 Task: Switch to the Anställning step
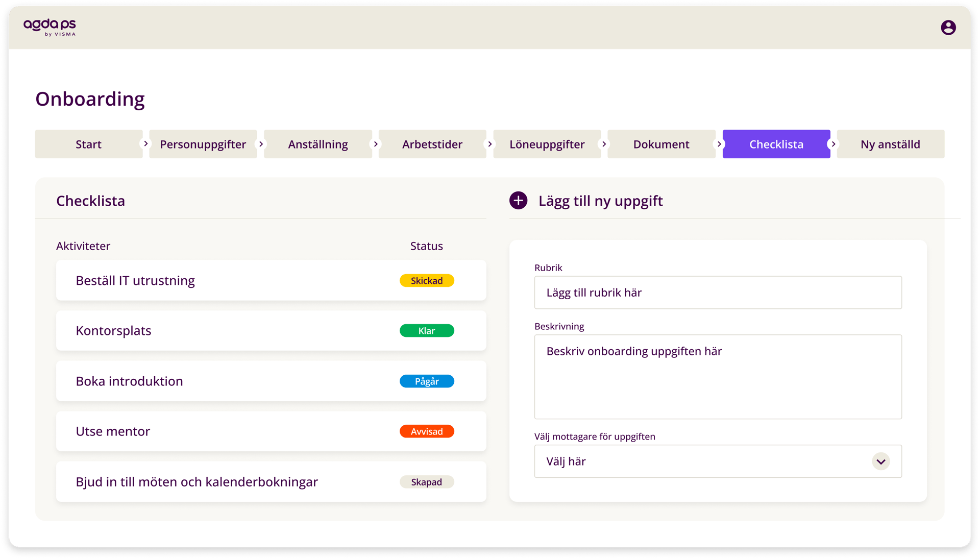[x=318, y=144]
